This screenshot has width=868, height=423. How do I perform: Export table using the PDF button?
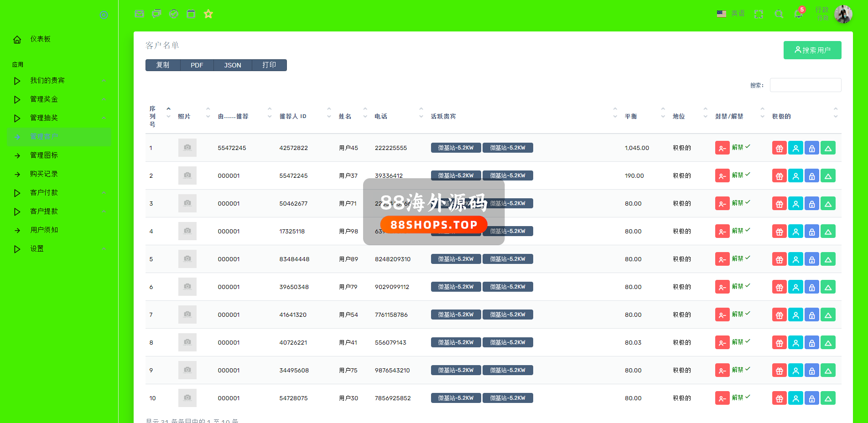click(x=197, y=65)
